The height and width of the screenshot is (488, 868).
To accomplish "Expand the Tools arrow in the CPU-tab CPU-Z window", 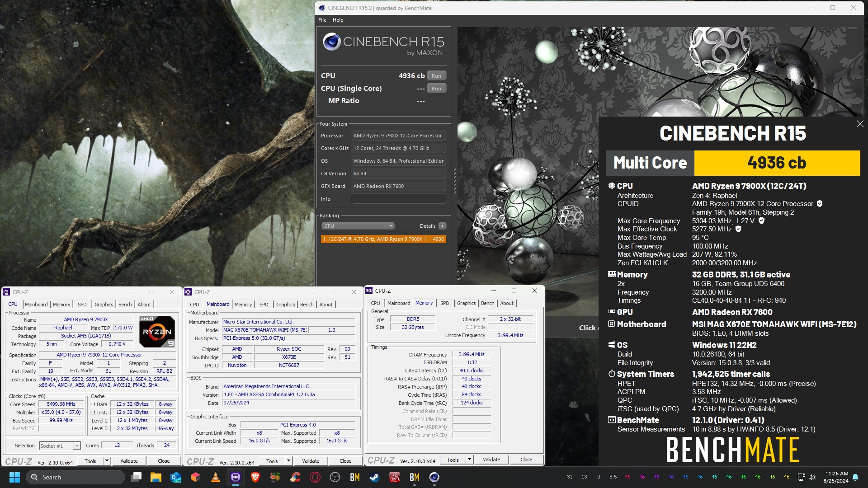I will (x=107, y=461).
